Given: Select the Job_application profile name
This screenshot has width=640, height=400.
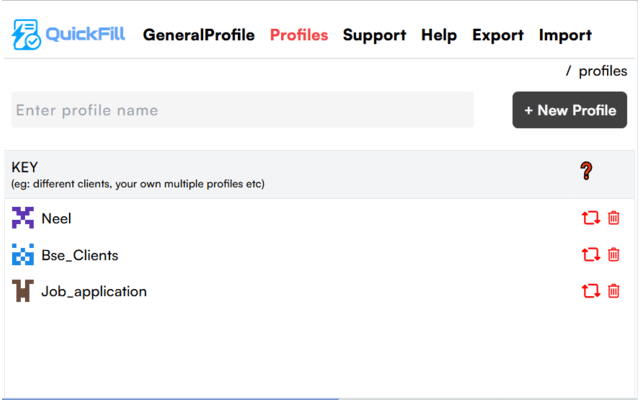Looking at the screenshot, I should coord(94,292).
